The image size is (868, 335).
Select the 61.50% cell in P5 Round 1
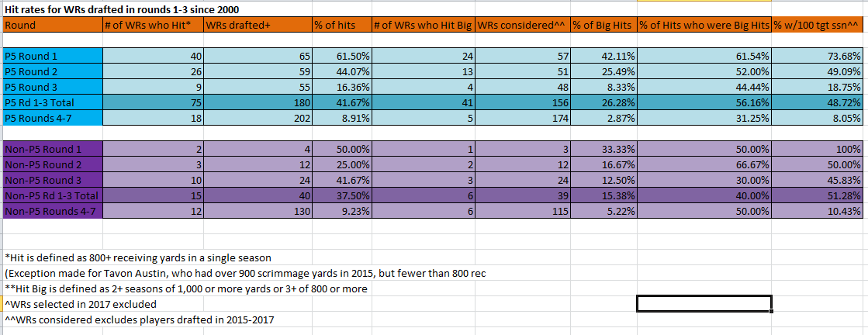tap(342, 56)
